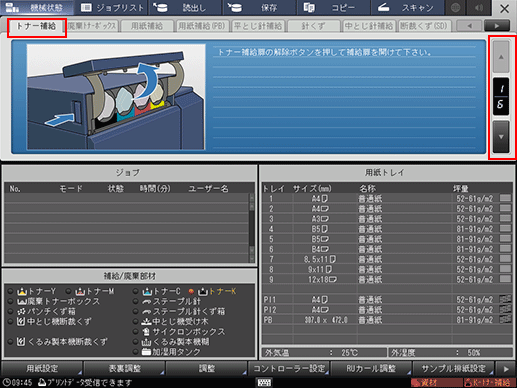The width and height of the screenshot is (517, 388).
Task: Select tray 3 A3 paper row
Action: (x=387, y=219)
